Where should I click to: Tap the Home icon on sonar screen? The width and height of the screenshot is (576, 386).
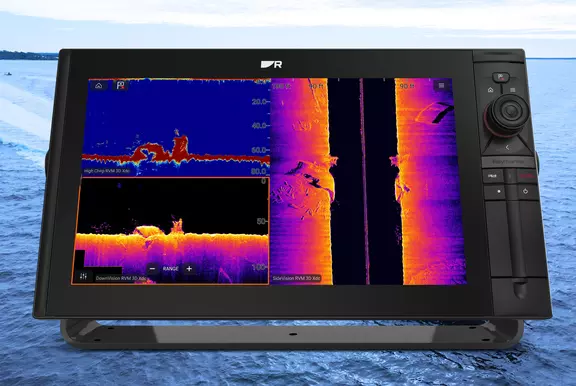point(99,86)
